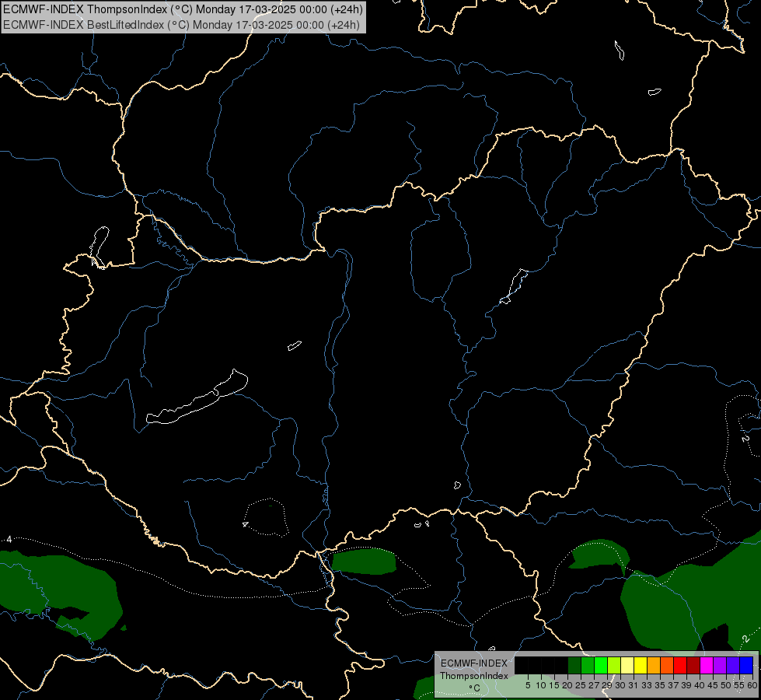Select the bright red 37-39 legend swatch

coord(680,665)
